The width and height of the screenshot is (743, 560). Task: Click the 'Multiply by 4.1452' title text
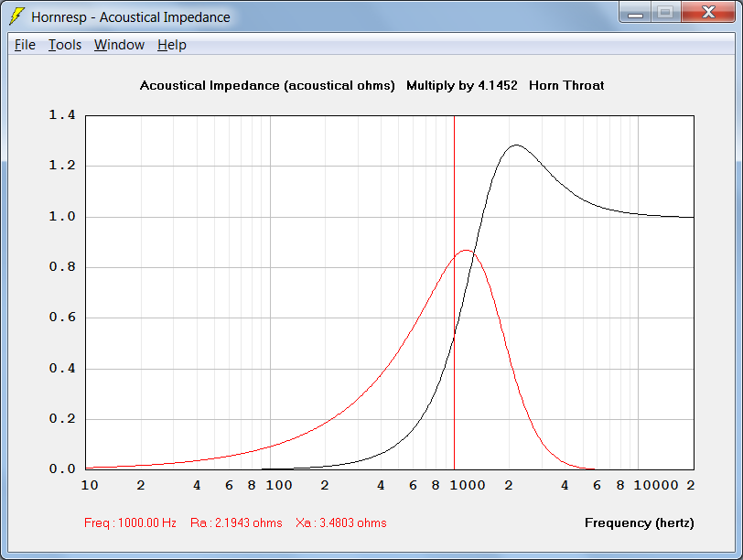click(462, 86)
